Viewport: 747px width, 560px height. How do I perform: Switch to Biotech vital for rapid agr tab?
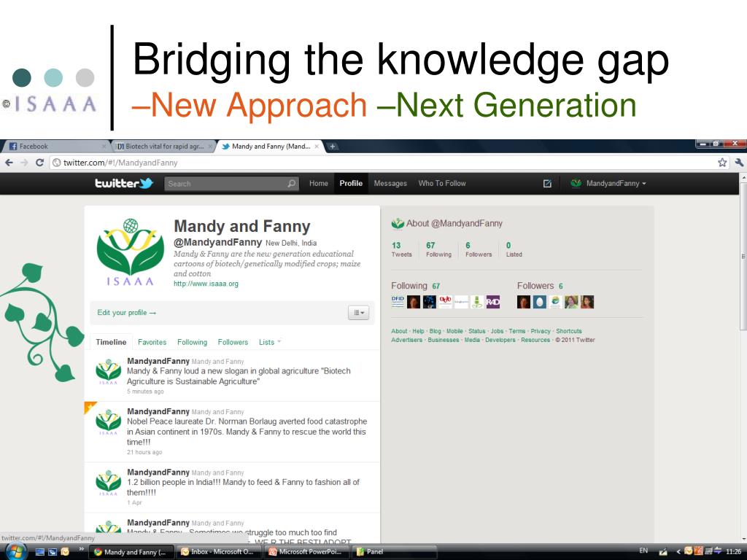click(164, 146)
